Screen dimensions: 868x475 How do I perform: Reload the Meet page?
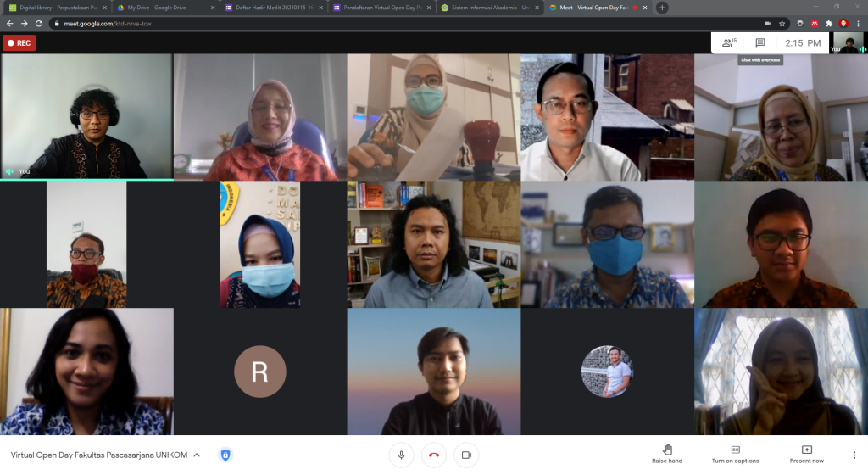pyautogui.click(x=39, y=24)
